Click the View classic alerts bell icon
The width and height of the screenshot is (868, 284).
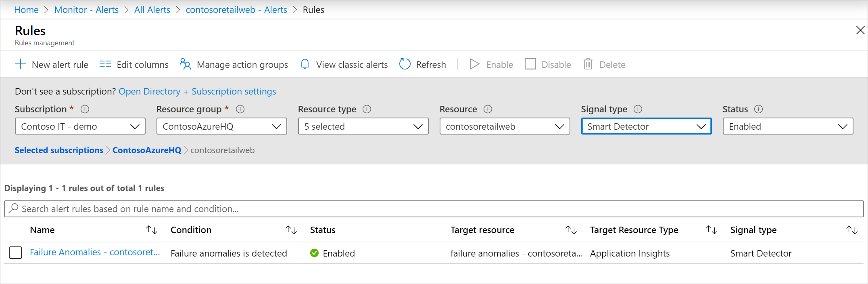point(305,64)
